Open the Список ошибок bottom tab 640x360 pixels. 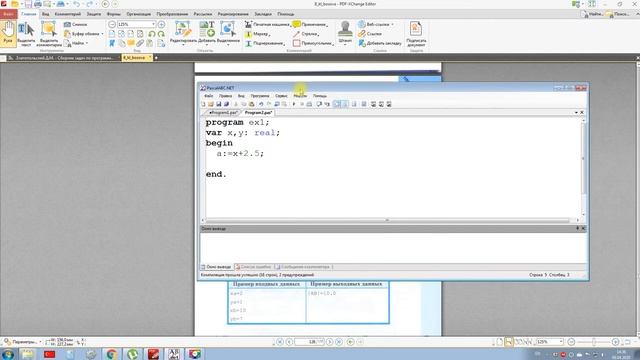[253, 267]
